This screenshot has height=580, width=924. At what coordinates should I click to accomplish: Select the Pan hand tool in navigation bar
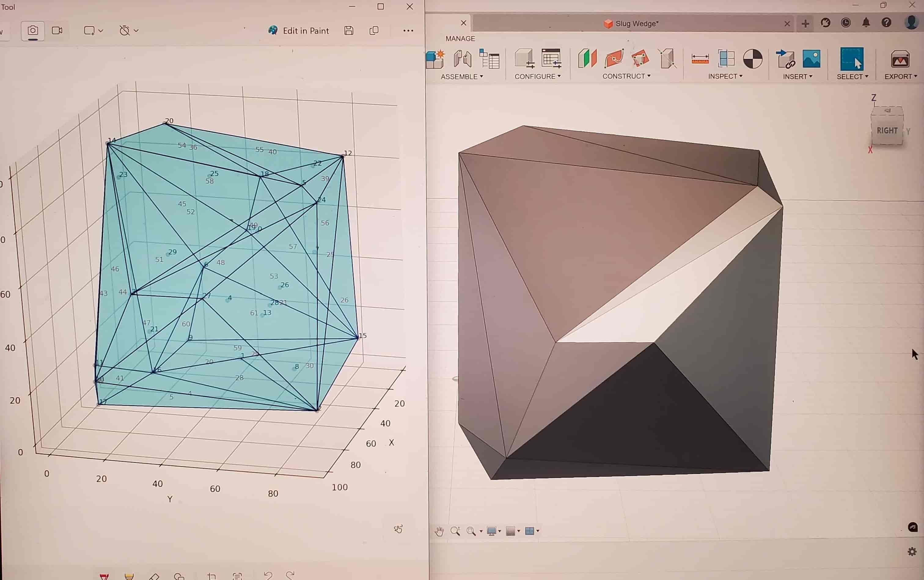439,531
